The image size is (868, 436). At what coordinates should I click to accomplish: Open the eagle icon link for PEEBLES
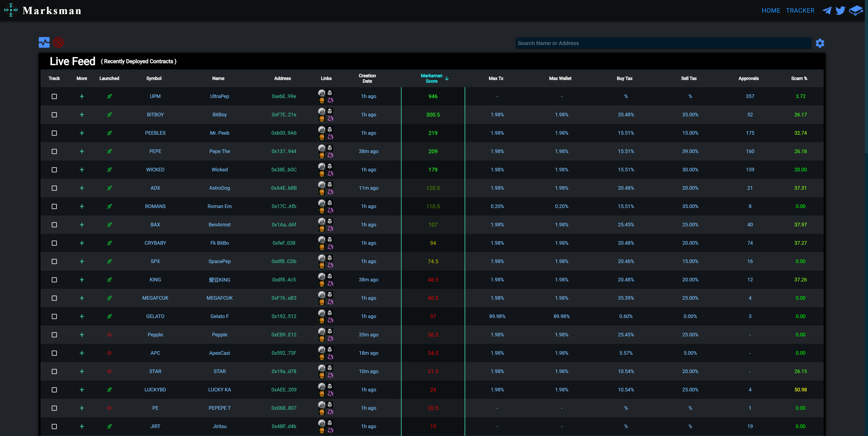[x=330, y=129]
